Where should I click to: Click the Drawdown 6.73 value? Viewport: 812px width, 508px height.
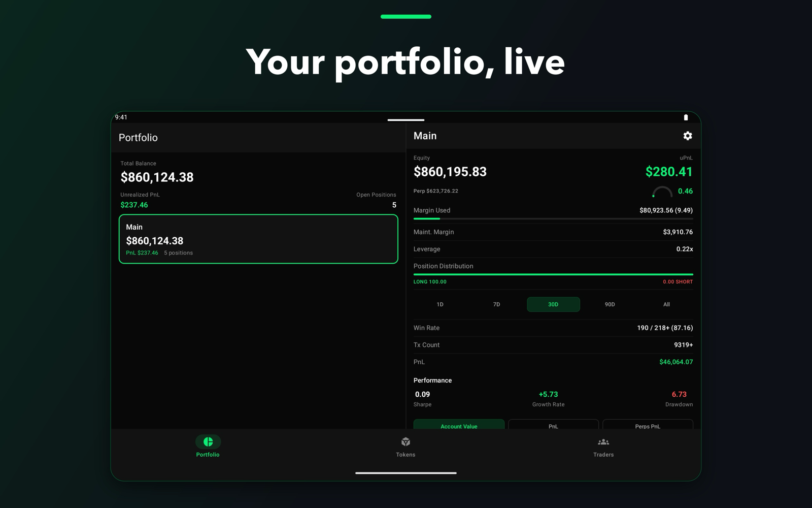pyautogui.click(x=679, y=394)
